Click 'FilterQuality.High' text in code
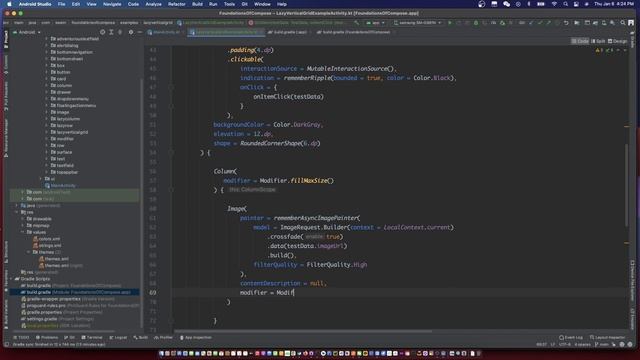Image resolution: width=640 pixels, height=360 pixels. point(337,265)
